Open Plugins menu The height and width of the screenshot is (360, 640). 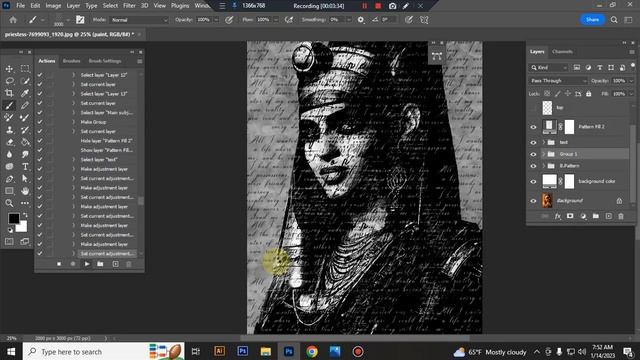point(180,6)
